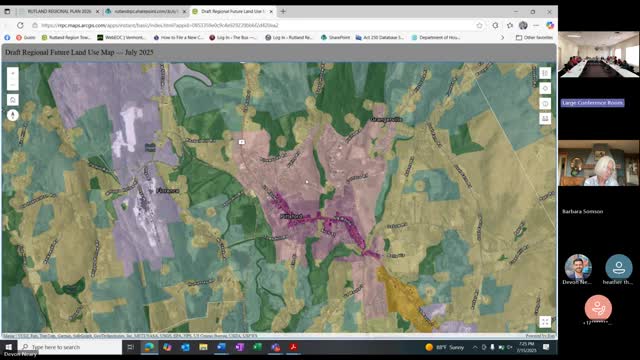Select Devon's participant avatar
This screenshot has width=640, height=360.
[x=578, y=267]
